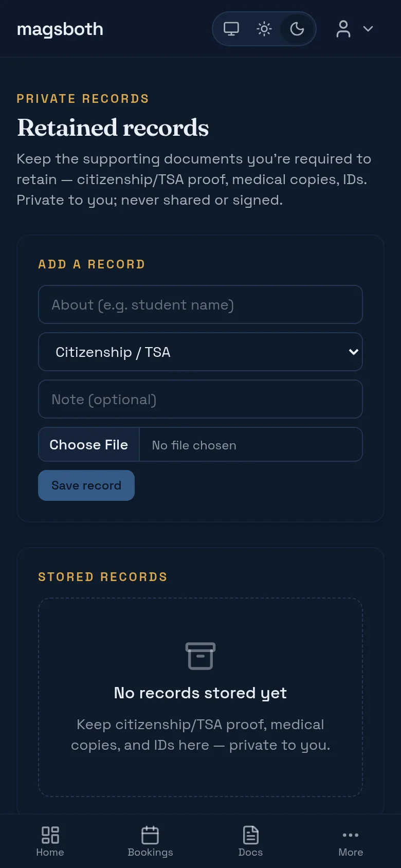401x868 pixels.
Task: Click the About student name field
Action: (x=200, y=304)
